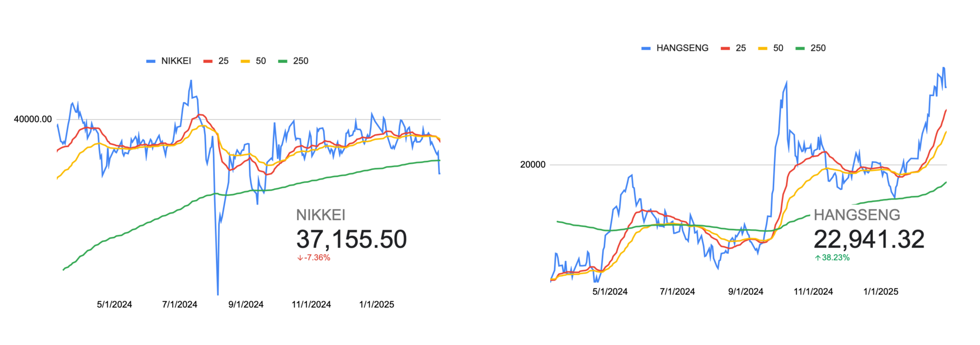This screenshot has height=345, width=980.
Task: Click the 22,941.32 HANGSENG value
Action: 869,240
